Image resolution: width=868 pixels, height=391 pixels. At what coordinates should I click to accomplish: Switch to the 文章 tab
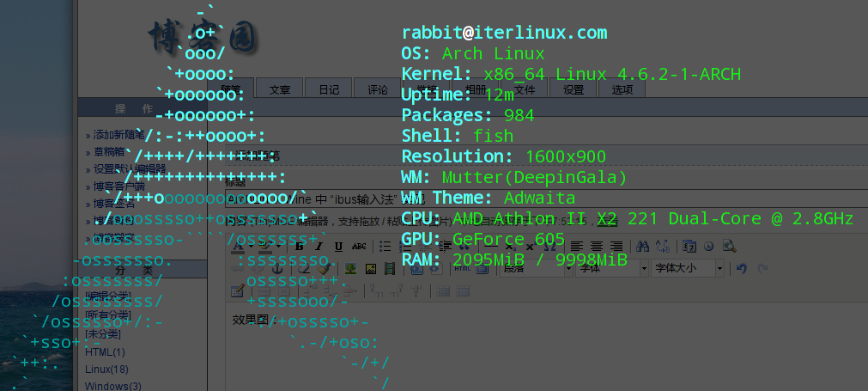pyautogui.click(x=280, y=89)
